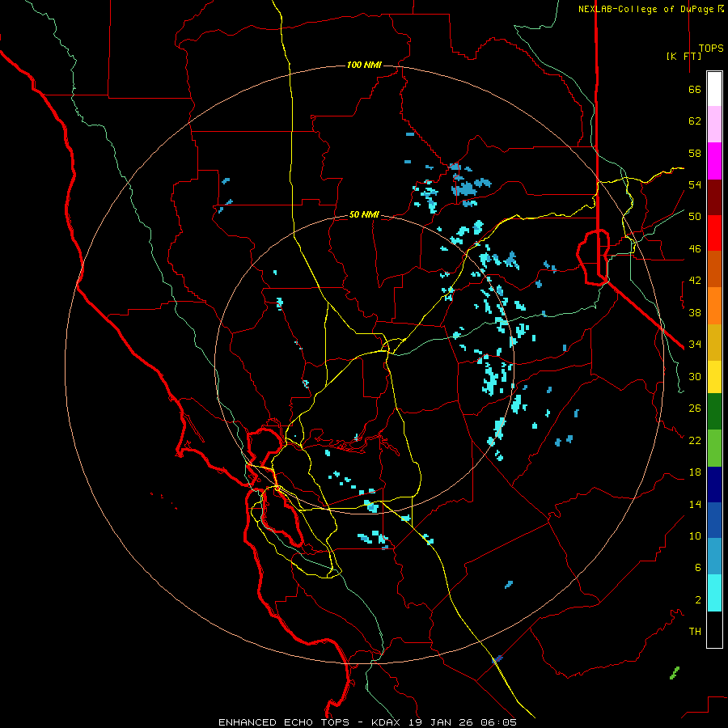Image resolution: width=728 pixels, height=728 pixels.
Task: Click the "10" legend value
Action: coord(695,535)
